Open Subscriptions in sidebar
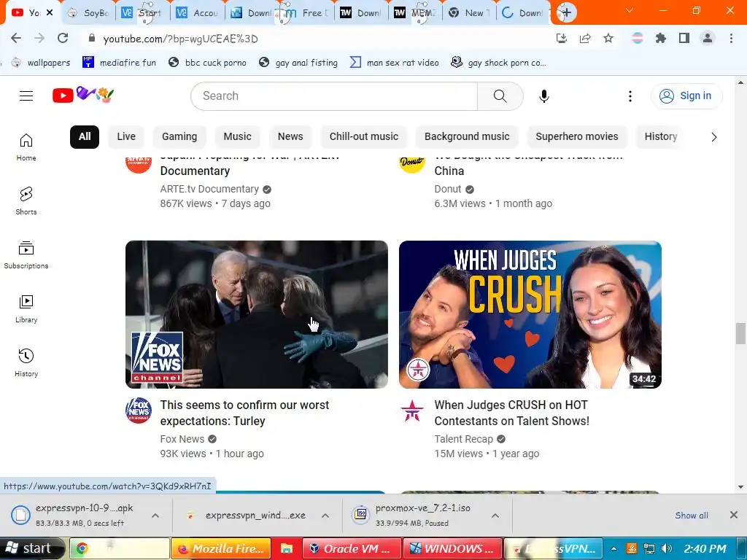 (x=26, y=254)
